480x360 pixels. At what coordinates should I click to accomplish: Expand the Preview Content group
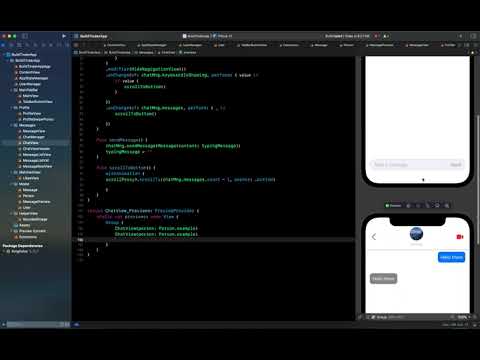[12, 231]
